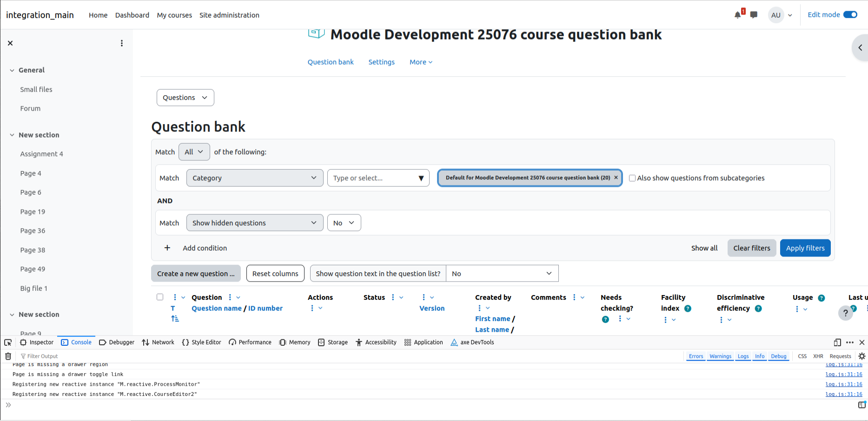Viewport: 868px width, 421px height.
Task: Sort by Question name link
Action: click(x=217, y=309)
